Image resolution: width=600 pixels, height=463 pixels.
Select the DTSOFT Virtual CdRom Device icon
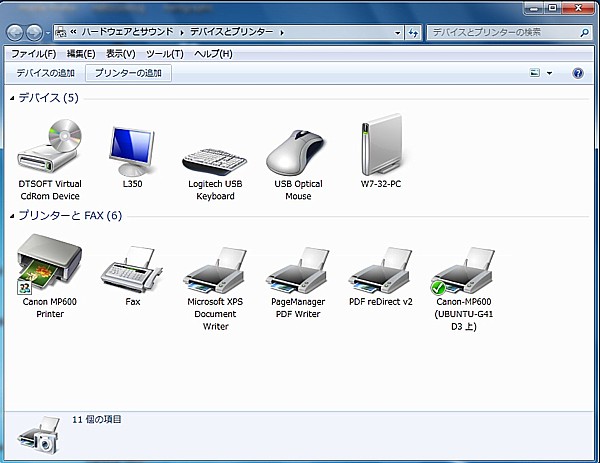click(x=50, y=147)
